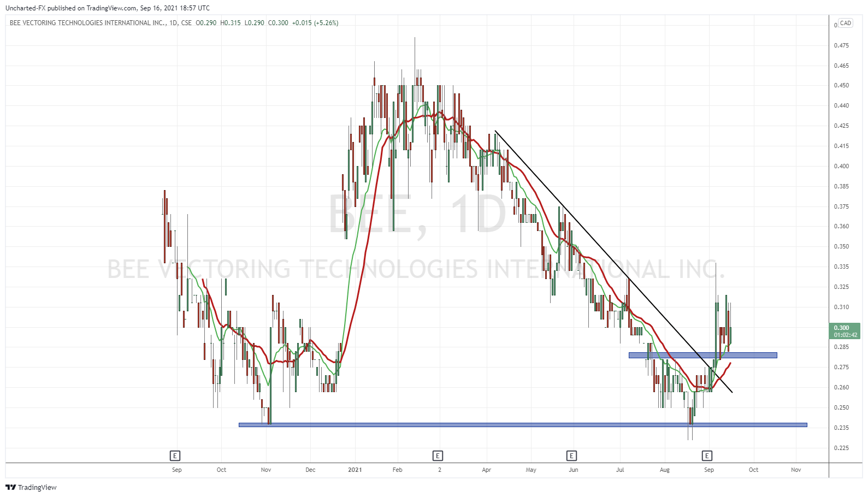868x497 pixels.
Task: Click the Aug label on time axis
Action: [x=664, y=470]
